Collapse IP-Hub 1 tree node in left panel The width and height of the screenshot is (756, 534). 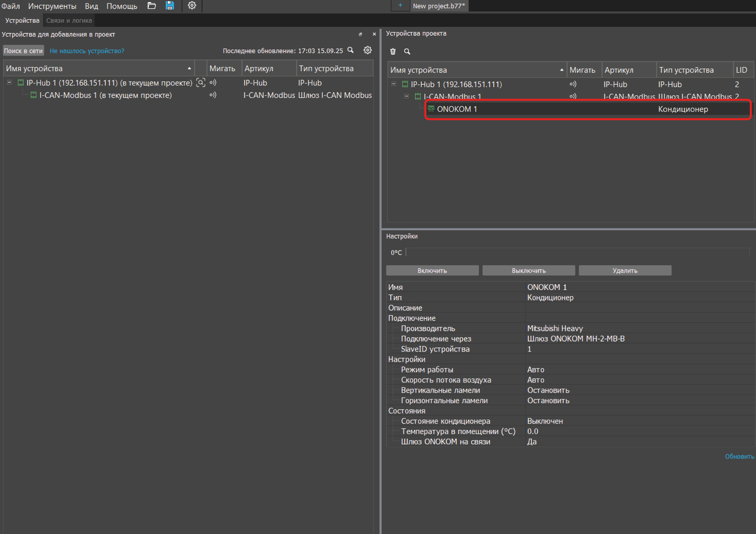pos(10,83)
